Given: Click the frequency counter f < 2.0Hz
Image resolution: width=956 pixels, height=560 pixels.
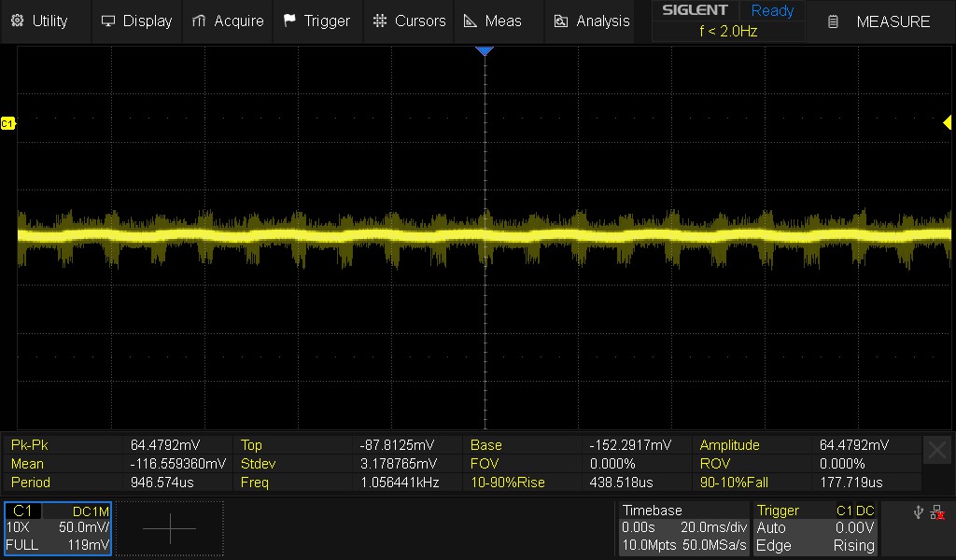Looking at the screenshot, I should [728, 31].
